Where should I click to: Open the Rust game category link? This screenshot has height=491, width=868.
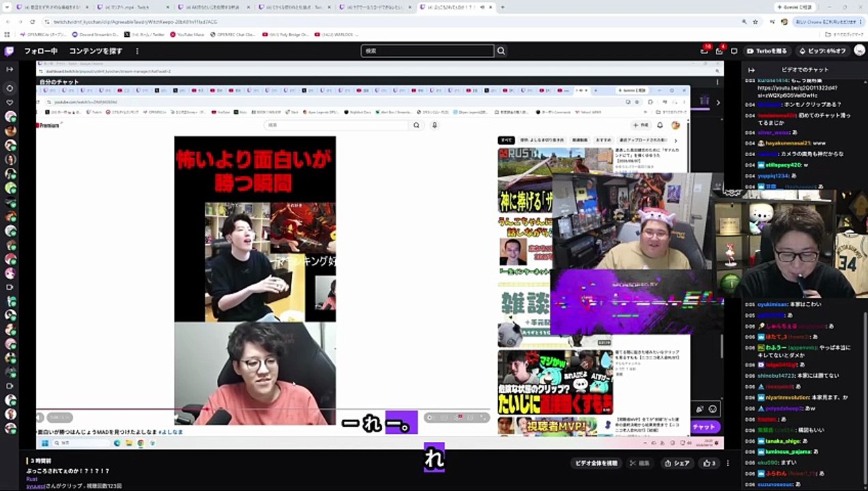click(31, 479)
